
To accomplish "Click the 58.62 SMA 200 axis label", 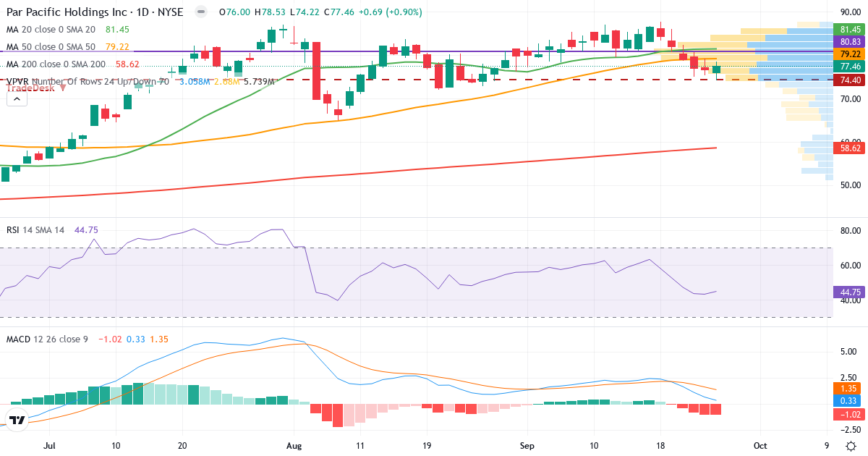I will tap(850, 148).
